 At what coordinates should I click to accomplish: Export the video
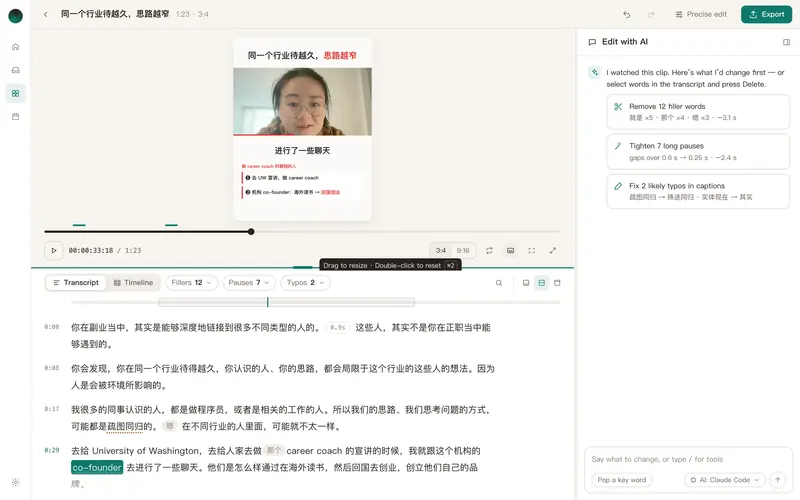766,14
